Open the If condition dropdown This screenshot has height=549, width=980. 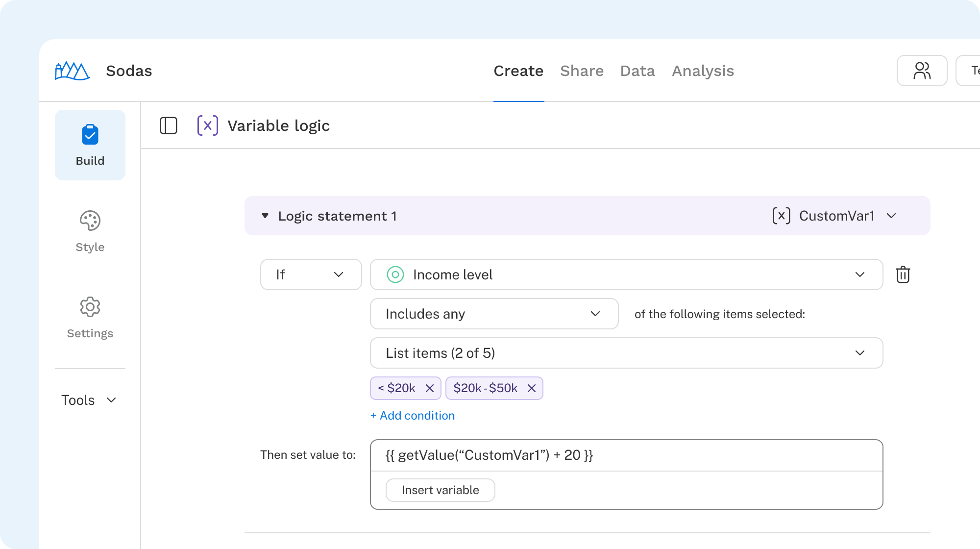tap(311, 274)
